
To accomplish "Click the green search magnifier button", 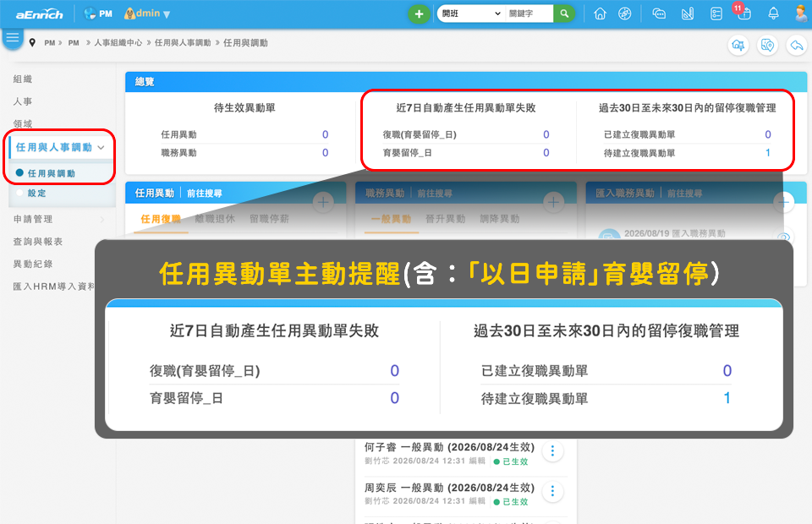I will pyautogui.click(x=564, y=14).
